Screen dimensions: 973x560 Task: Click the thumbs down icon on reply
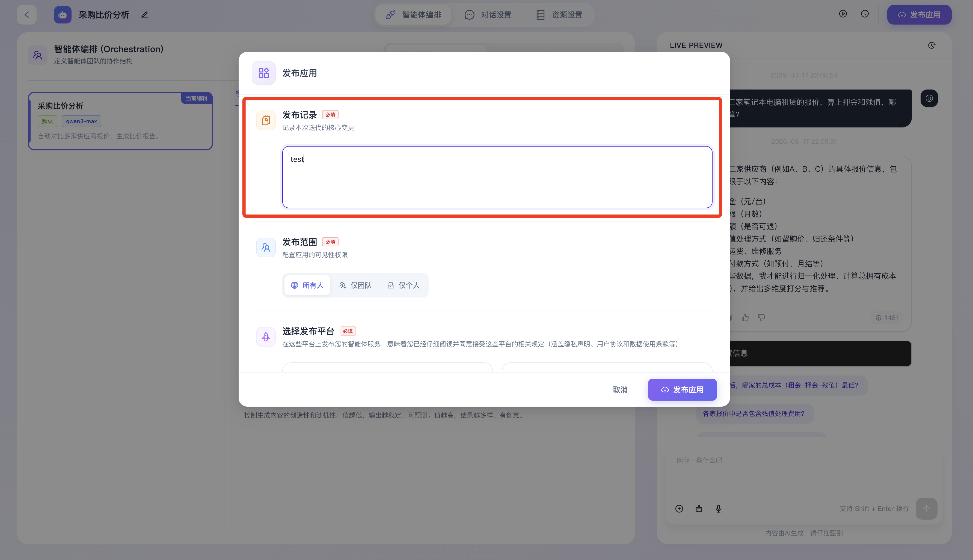coord(761,318)
